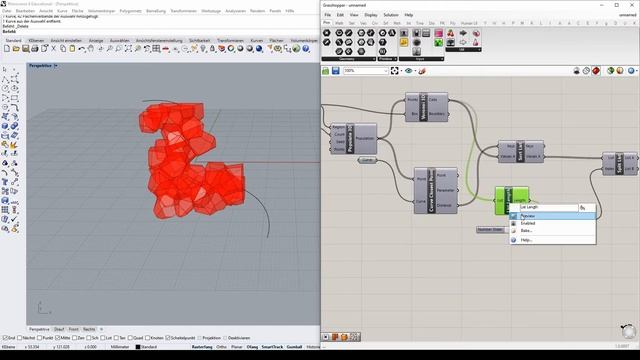Image resolution: width=640 pixels, height=360 pixels.
Task: Open Help... from the context menu
Action: (x=552, y=240)
